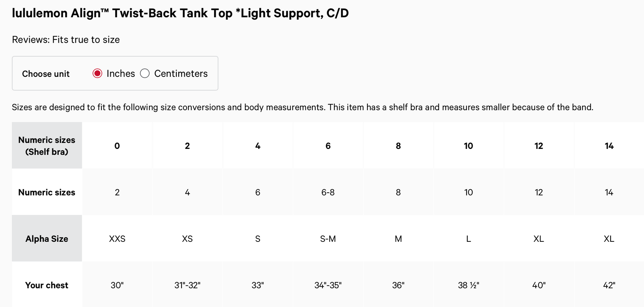644x307 pixels.
Task: Click the shelf bra sizing description sentence
Action: [302, 107]
